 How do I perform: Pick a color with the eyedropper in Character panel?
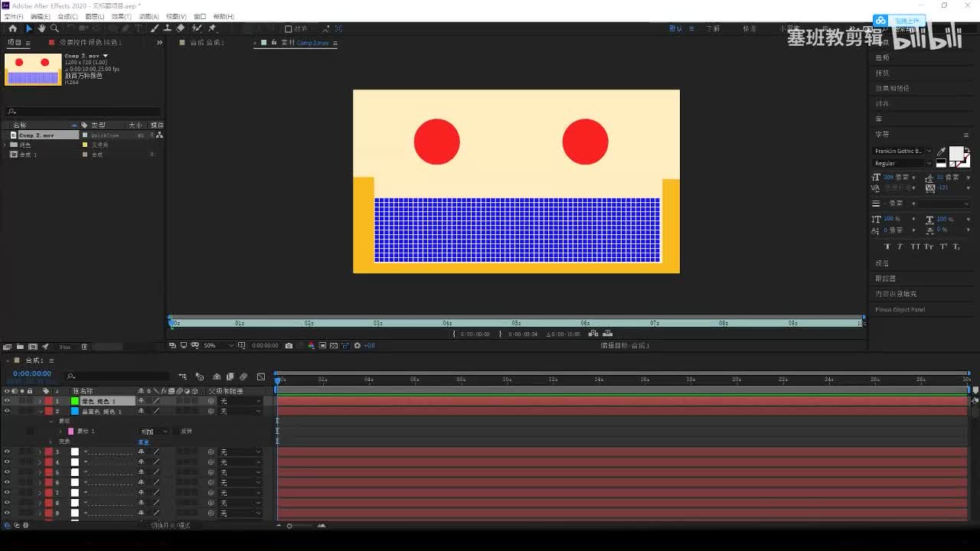point(942,152)
